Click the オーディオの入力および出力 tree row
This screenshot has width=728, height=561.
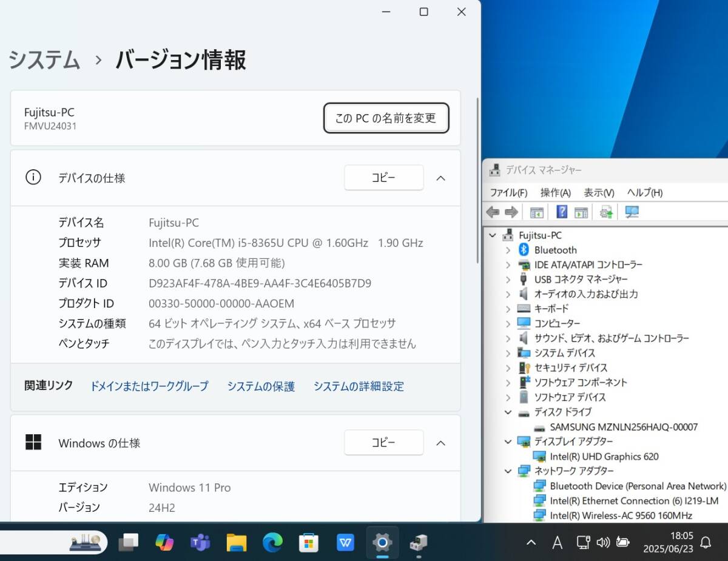pos(578,294)
